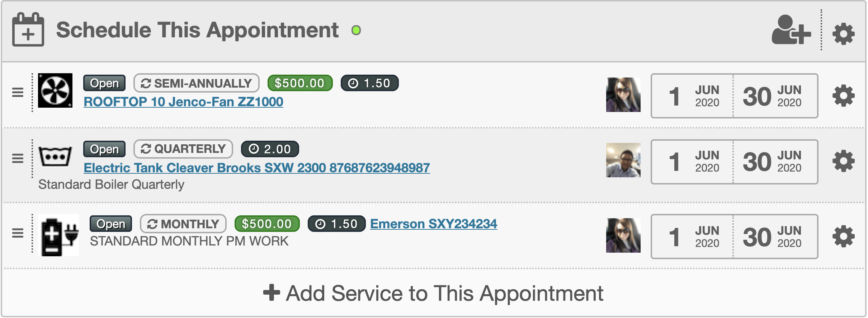The width and height of the screenshot is (868, 318).
Task: Click the boiler tank equipment icon
Action: (55, 156)
